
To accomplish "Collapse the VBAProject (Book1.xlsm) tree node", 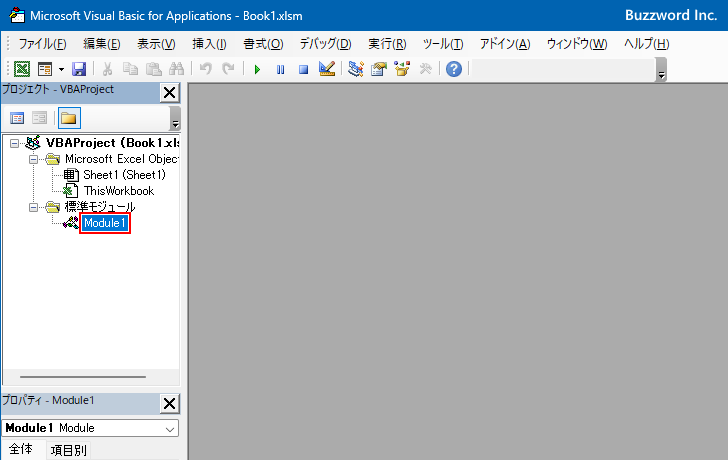I will click(x=14, y=143).
